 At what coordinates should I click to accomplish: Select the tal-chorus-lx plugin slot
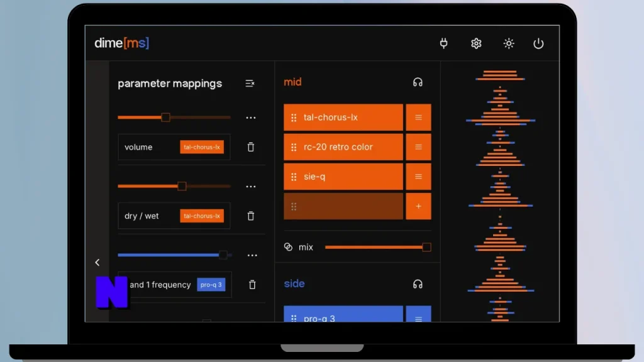[x=343, y=118]
